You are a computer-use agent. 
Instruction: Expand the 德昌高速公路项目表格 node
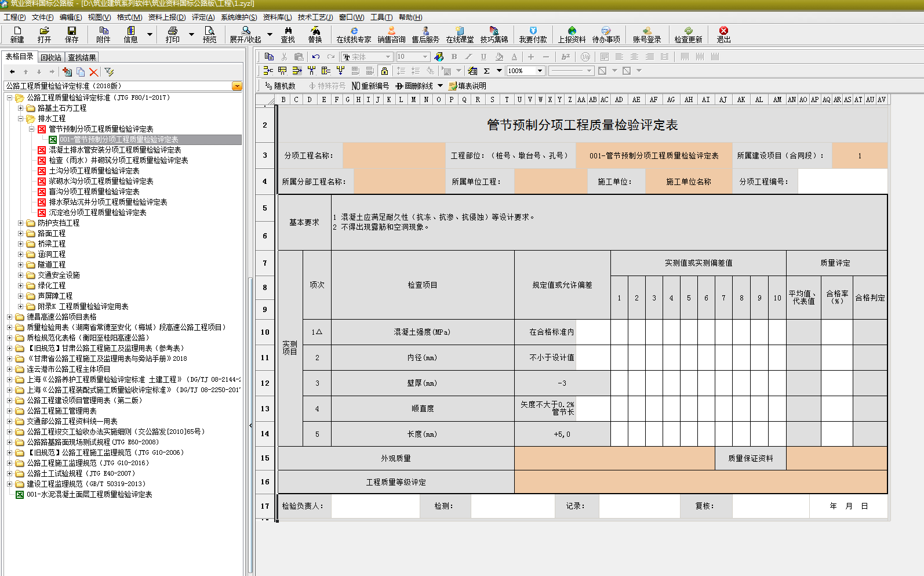9,317
